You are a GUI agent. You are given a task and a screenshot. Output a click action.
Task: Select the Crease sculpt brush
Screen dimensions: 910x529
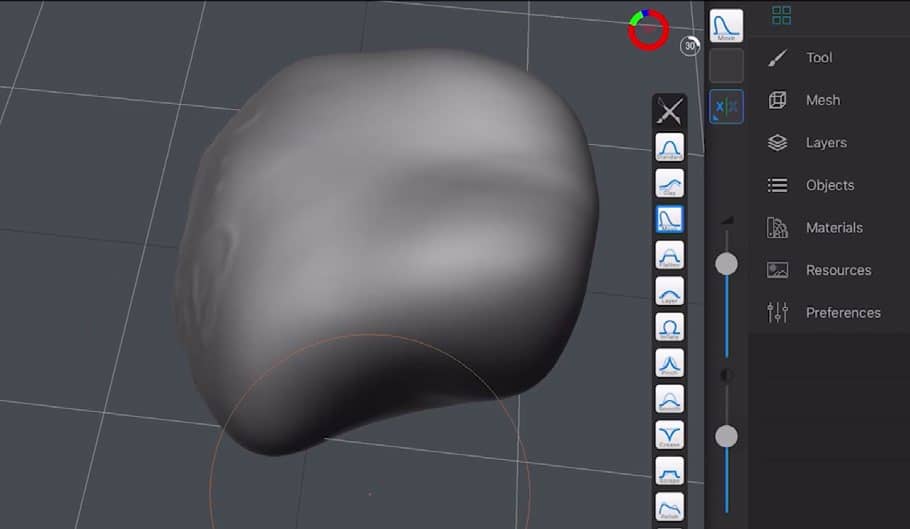click(669, 435)
